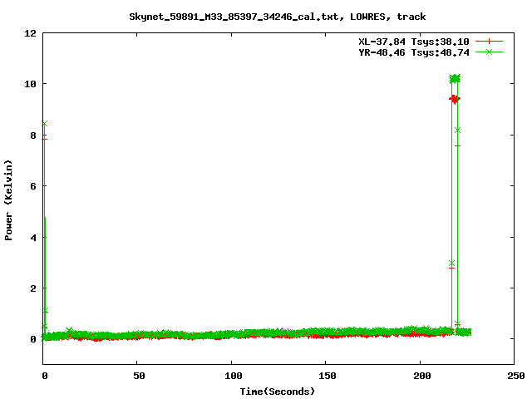The width and height of the screenshot is (532, 399).
Task: Click the x-axis tick label 200
Action: (x=422, y=376)
